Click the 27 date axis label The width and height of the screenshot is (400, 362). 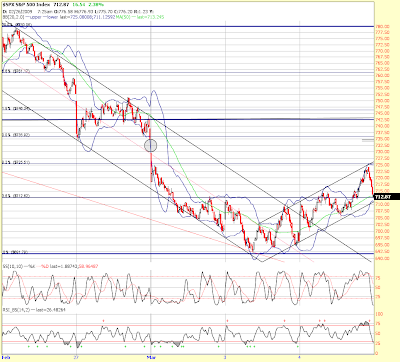pos(77,357)
